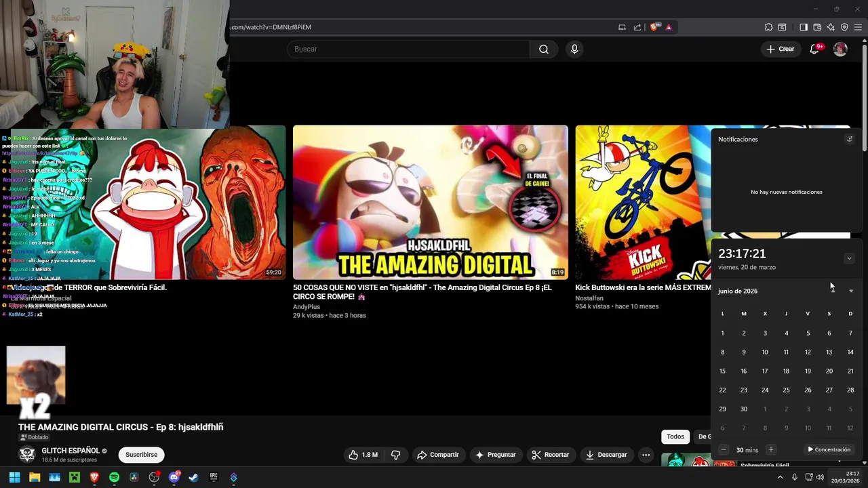Open the YouTube notifications bell

click(815, 49)
